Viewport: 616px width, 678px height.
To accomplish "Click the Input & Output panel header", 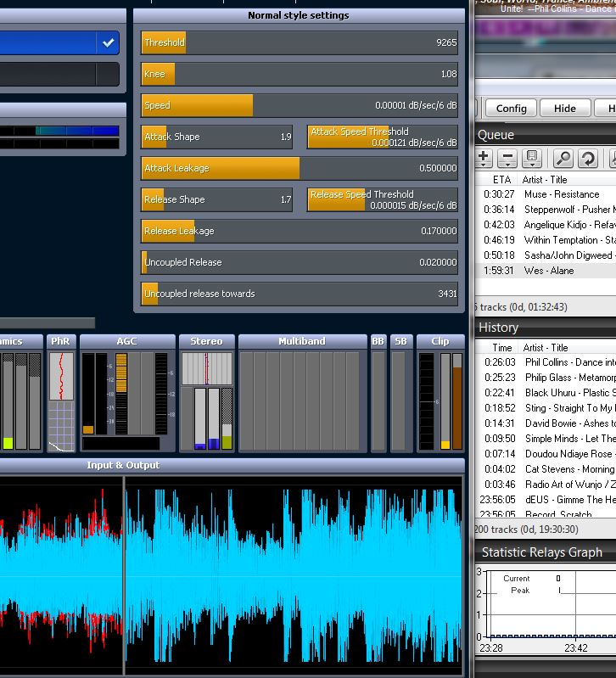I will coord(232,465).
